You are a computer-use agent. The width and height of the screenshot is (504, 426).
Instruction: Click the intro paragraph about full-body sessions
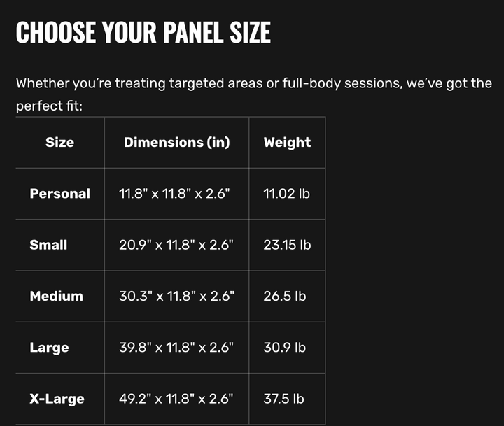click(254, 94)
